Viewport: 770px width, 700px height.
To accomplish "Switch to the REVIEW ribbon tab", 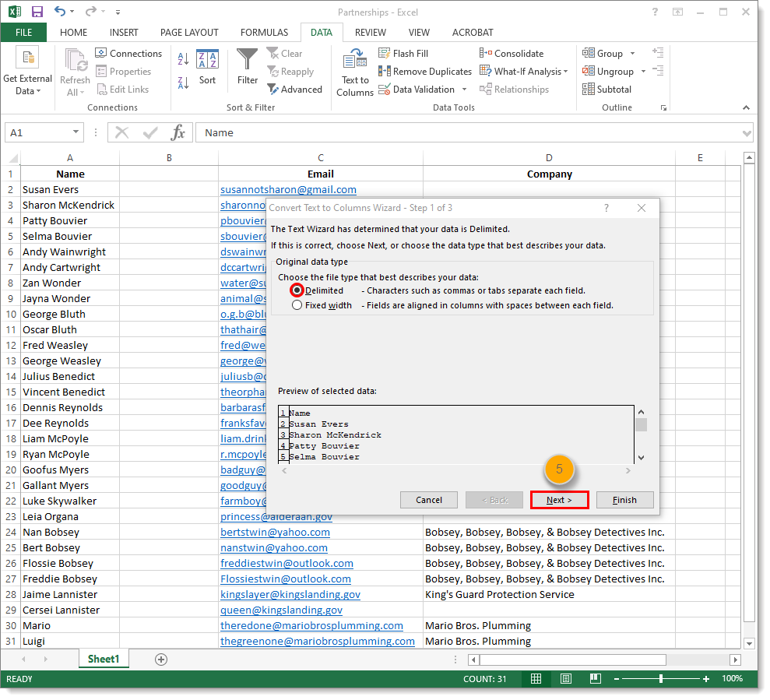I will pyautogui.click(x=371, y=33).
